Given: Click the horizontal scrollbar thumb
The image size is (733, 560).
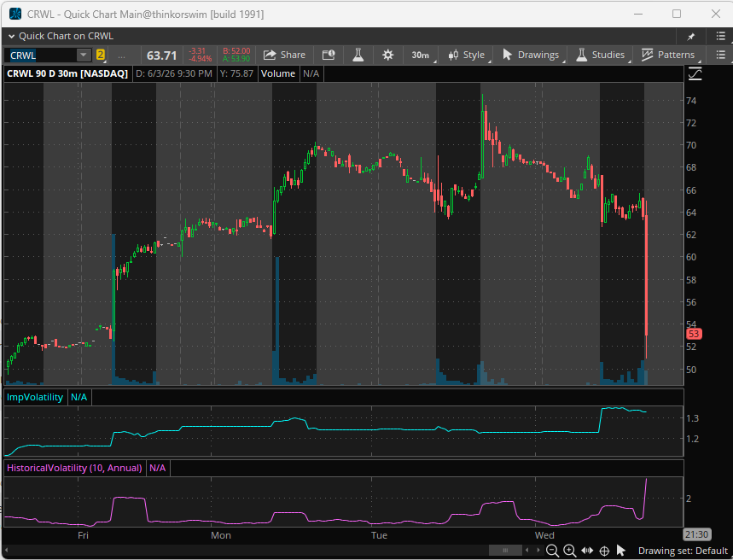Looking at the screenshot, I should [505, 551].
